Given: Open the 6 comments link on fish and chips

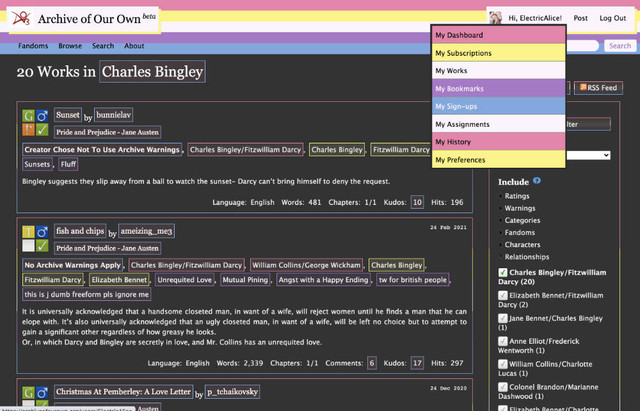Looking at the screenshot, I should pyautogui.click(x=371, y=363).
